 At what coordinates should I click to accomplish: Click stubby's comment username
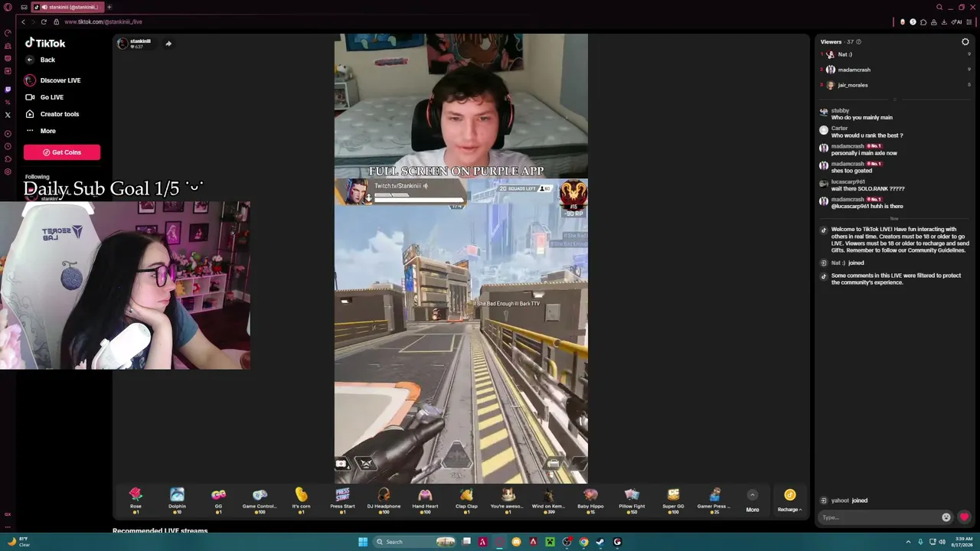pos(840,111)
